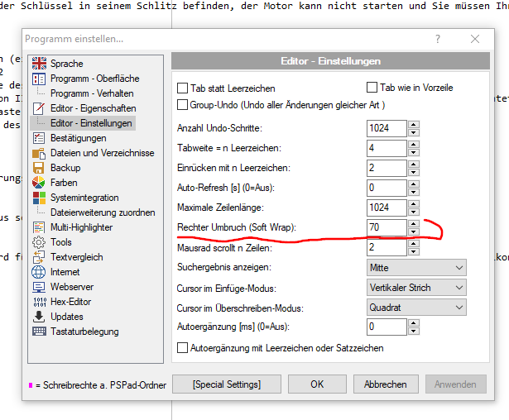Click the Internet globe icon

pyautogui.click(x=39, y=272)
